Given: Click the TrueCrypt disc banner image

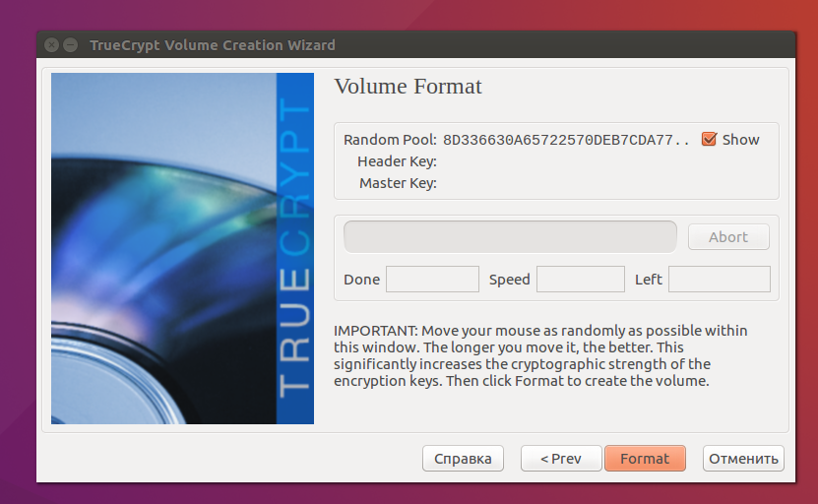Looking at the screenshot, I should 182,249.
